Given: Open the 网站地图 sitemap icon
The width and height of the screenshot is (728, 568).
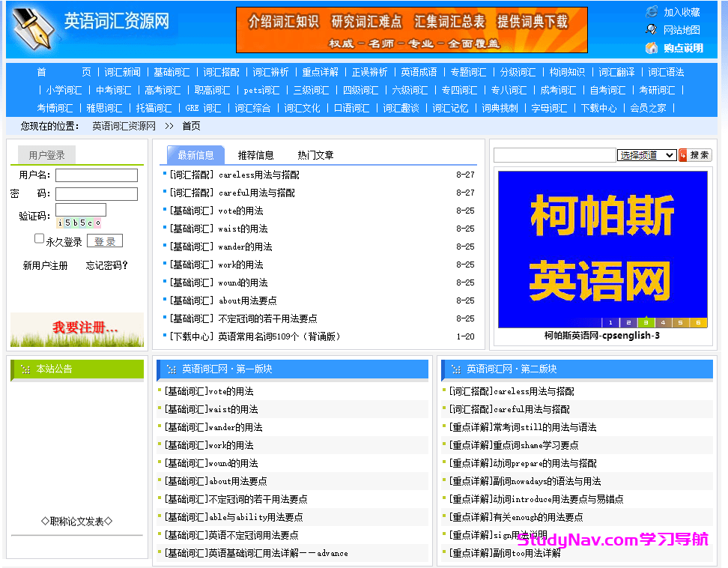Looking at the screenshot, I should coord(651,28).
